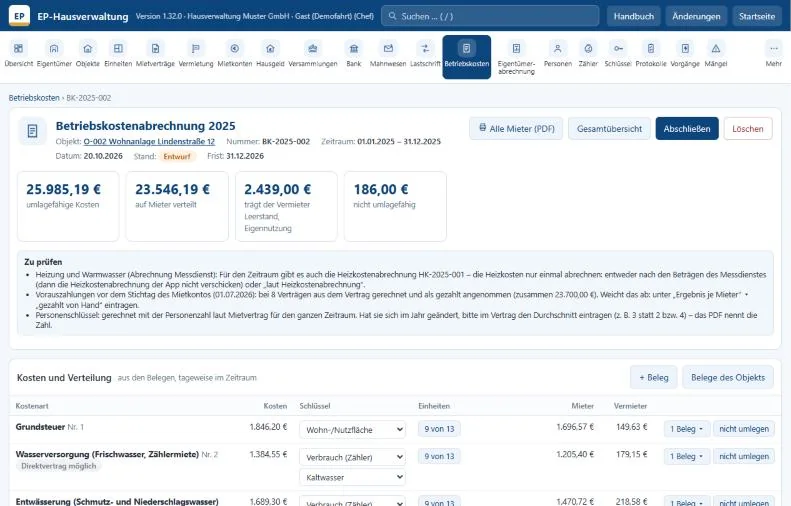
Task: Open the Mängel section
Action: 716,54
